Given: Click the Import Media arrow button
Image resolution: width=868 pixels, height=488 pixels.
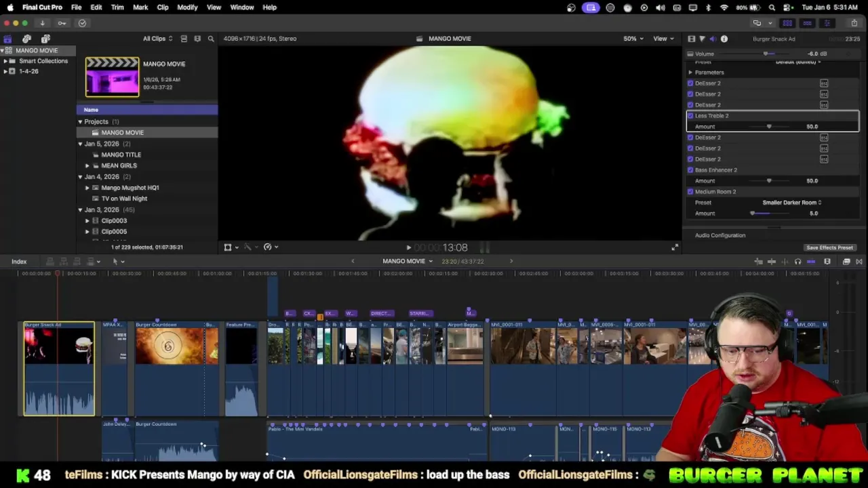Looking at the screenshot, I should (x=42, y=23).
